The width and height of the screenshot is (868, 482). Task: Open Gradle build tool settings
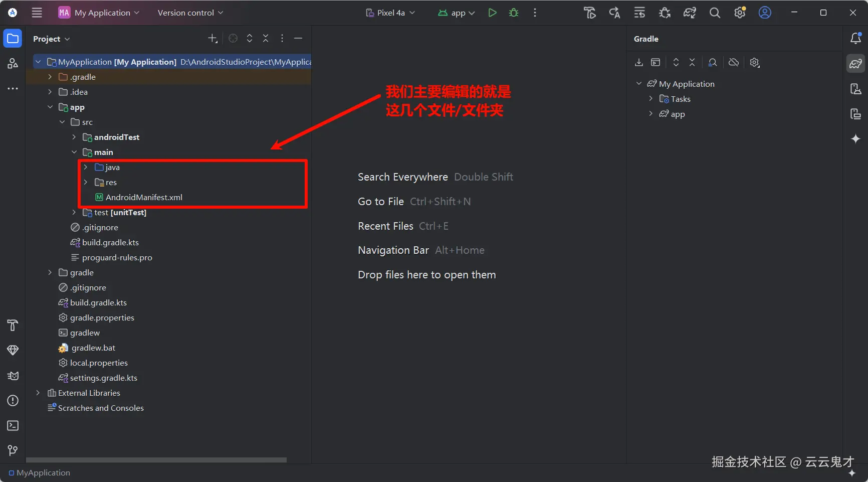[755, 63]
